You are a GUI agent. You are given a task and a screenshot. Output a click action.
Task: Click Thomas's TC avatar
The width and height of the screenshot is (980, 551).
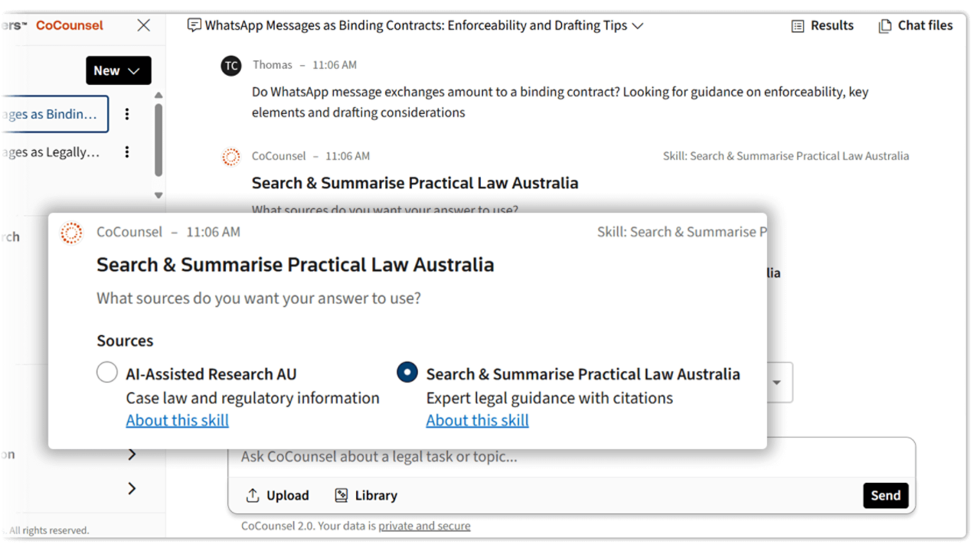point(231,66)
